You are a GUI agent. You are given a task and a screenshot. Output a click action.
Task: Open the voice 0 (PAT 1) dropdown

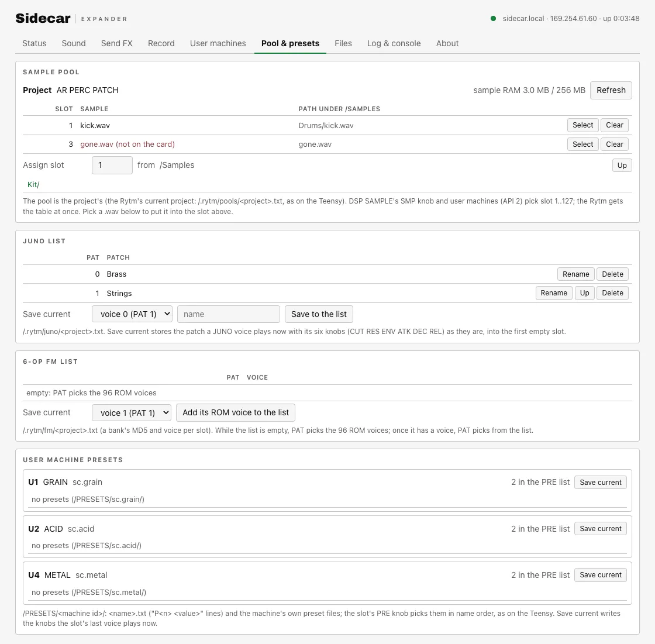(132, 314)
